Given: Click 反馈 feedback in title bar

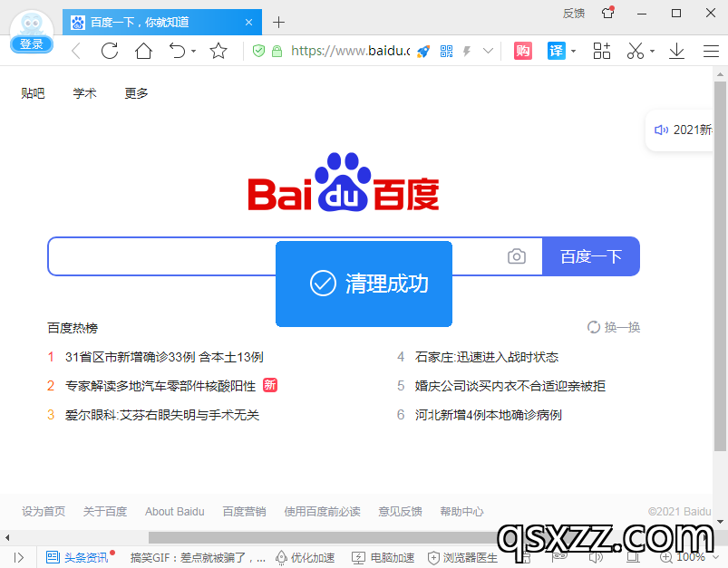Looking at the screenshot, I should [x=573, y=13].
